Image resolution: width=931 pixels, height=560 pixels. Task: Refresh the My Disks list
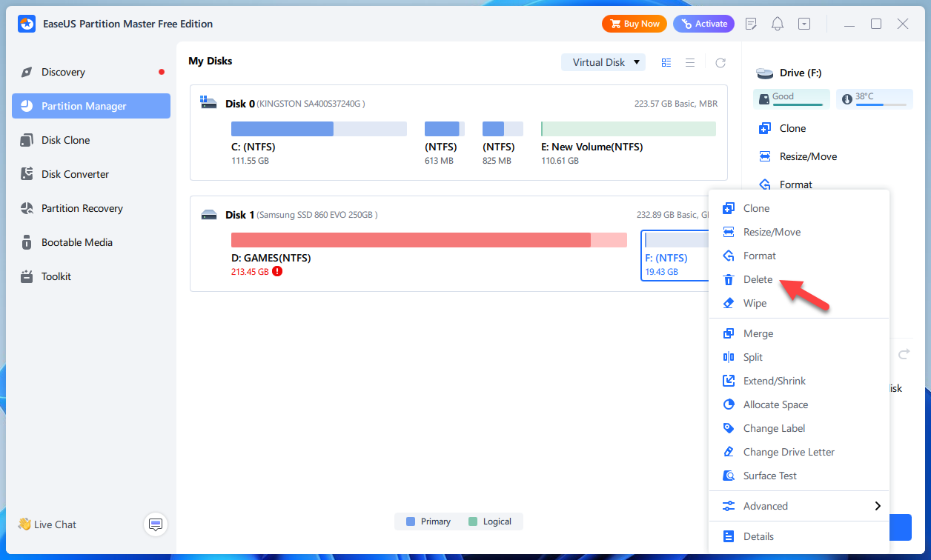(x=720, y=63)
